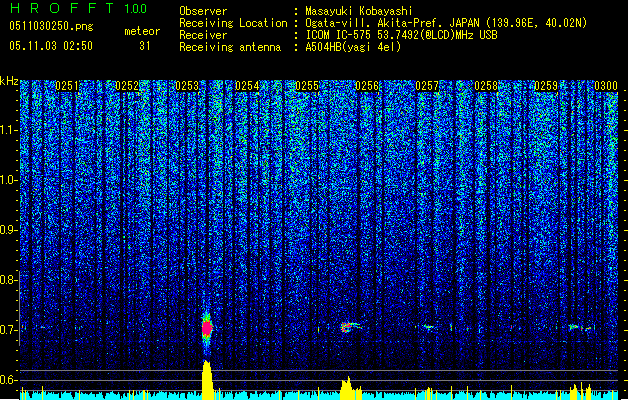
Task: Click the faint echo trace after 0257
Action: click(428, 327)
